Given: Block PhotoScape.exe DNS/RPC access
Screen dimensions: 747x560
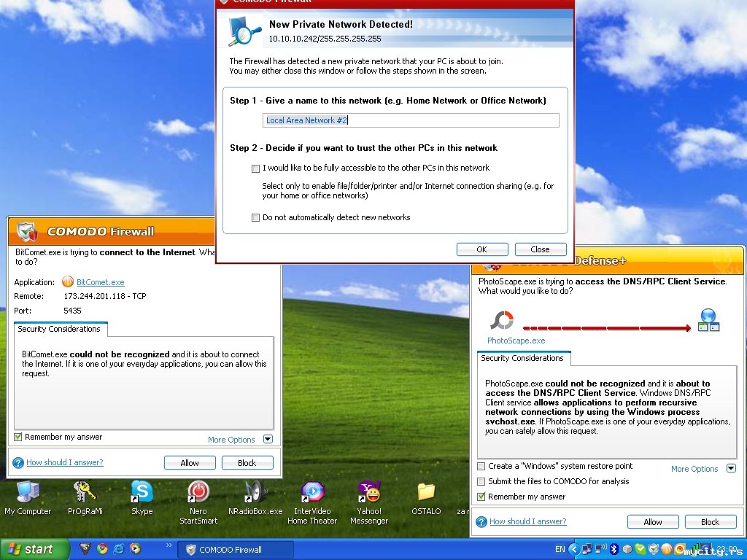Looking at the screenshot, I should (711, 522).
